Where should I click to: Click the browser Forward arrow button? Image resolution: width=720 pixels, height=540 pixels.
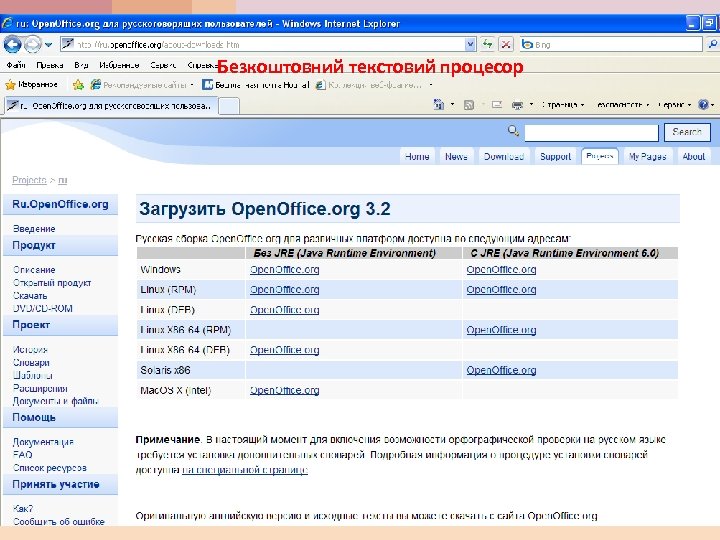pyautogui.click(x=32, y=45)
